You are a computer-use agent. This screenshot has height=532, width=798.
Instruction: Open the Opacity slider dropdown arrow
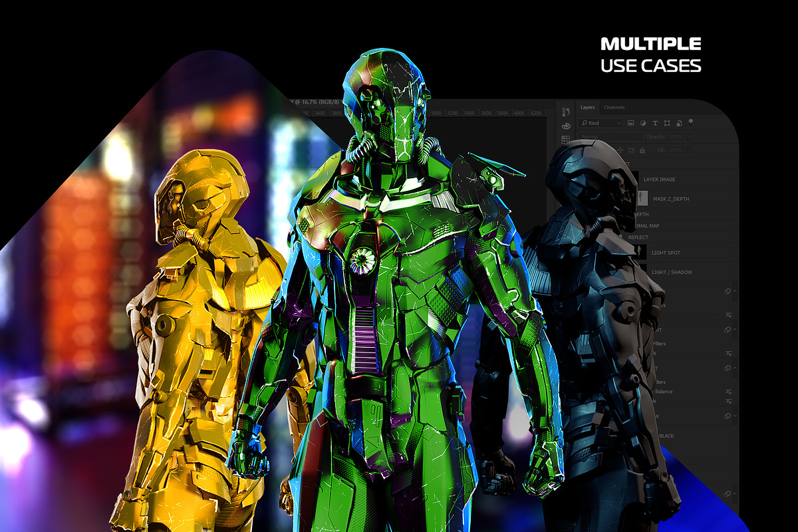point(689,136)
